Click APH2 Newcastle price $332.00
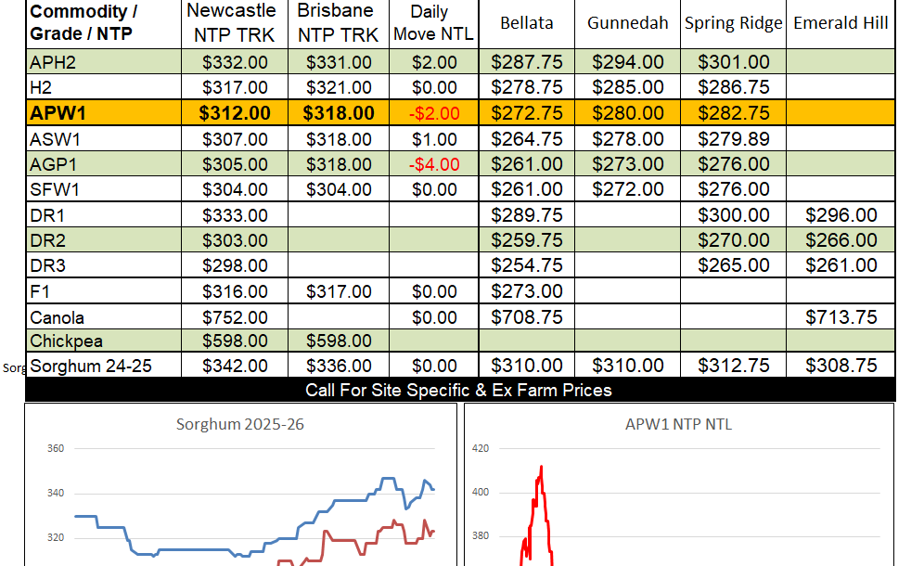Screen dimensions: 924x566 (235, 63)
